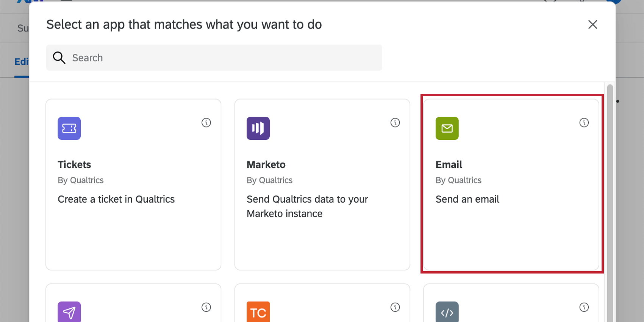Screen dimensions: 644x322
Task: Click the gray code brackets icon
Action: [447, 312]
